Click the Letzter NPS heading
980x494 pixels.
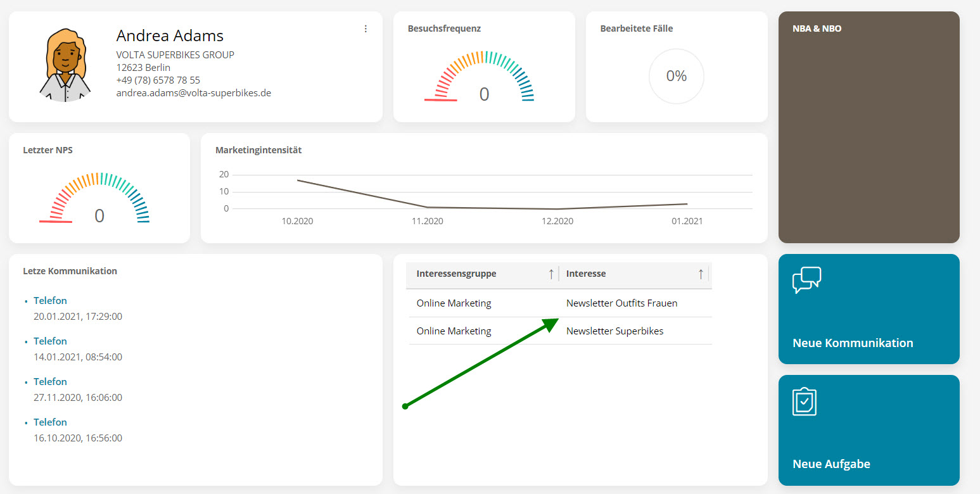[x=48, y=150]
